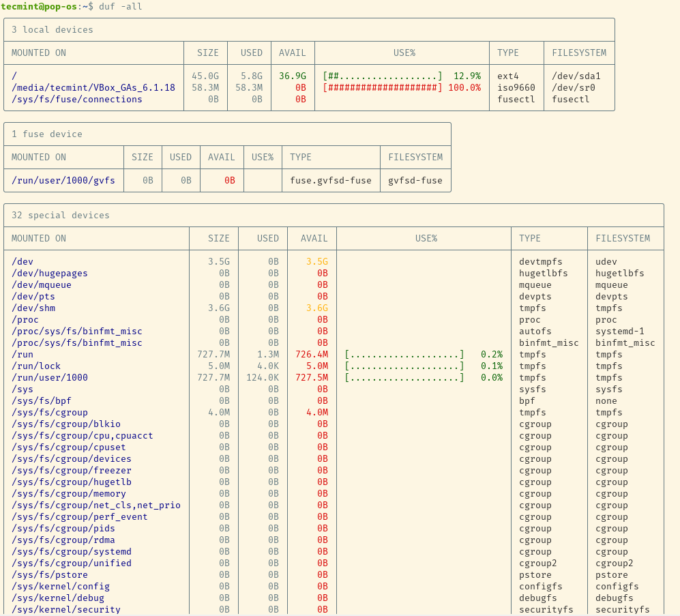Click the red 100.0% usage bar
Viewport: 680px width, 616px height.
tap(383, 87)
